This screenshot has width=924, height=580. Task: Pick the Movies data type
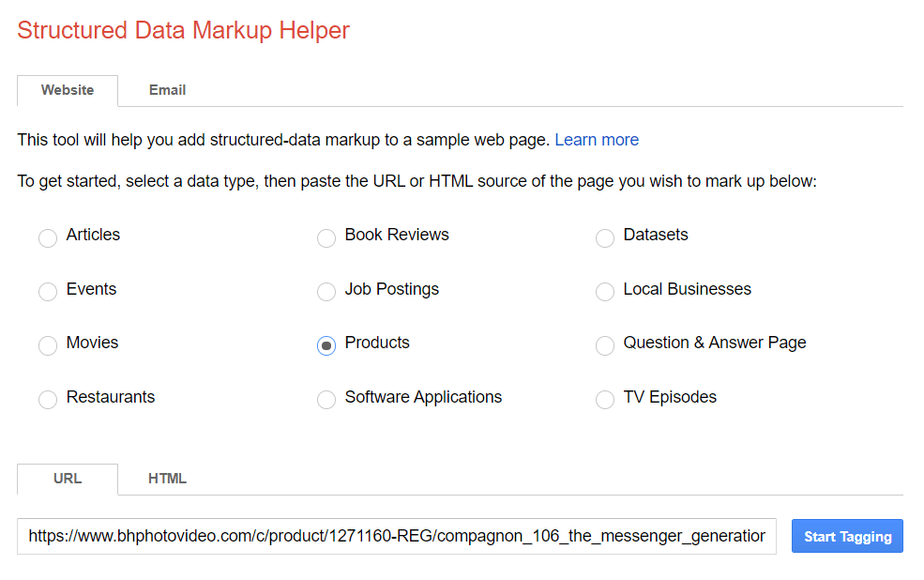pyautogui.click(x=48, y=345)
